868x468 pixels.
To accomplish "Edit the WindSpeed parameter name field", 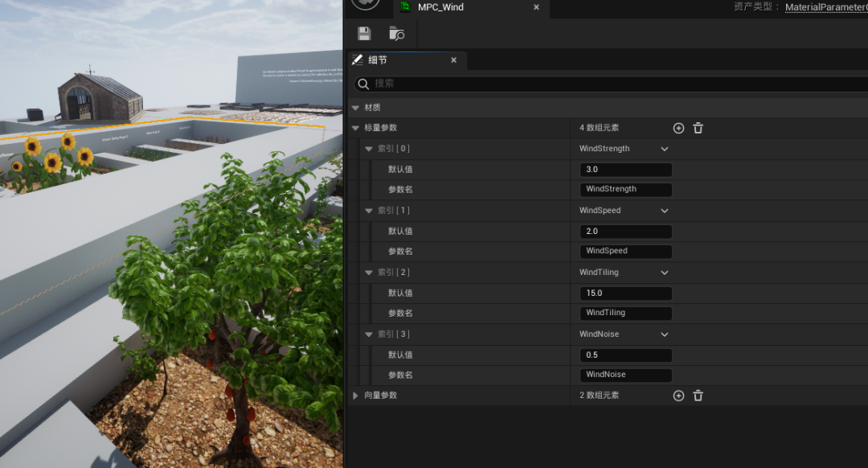I will [x=625, y=252].
